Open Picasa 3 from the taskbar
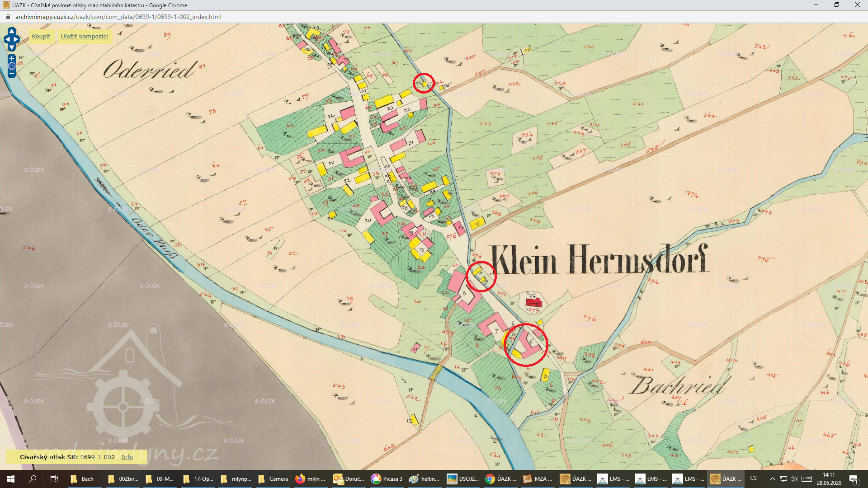 click(x=387, y=479)
